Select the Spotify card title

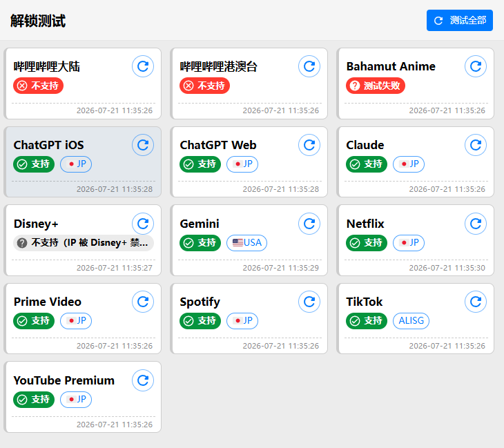point(200,302)
